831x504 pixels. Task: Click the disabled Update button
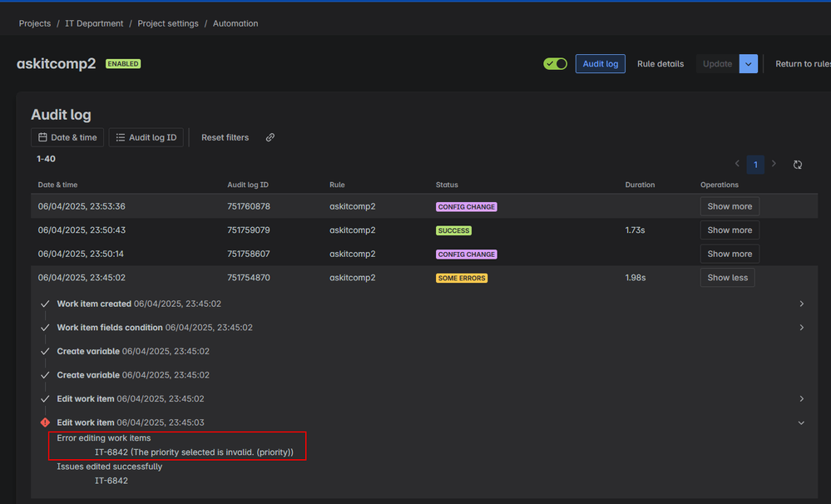coord(718,63)
